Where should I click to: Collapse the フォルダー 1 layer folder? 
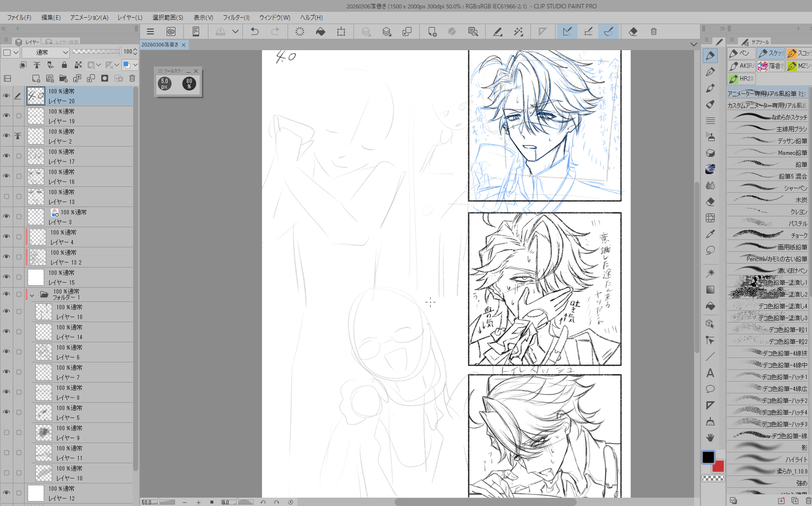pos(32,295)
